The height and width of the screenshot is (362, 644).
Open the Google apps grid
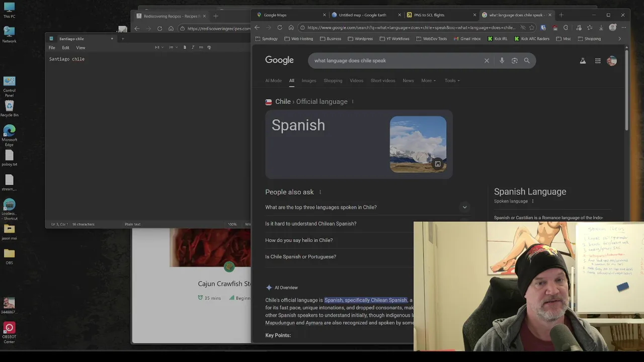[x=598, y=61]
